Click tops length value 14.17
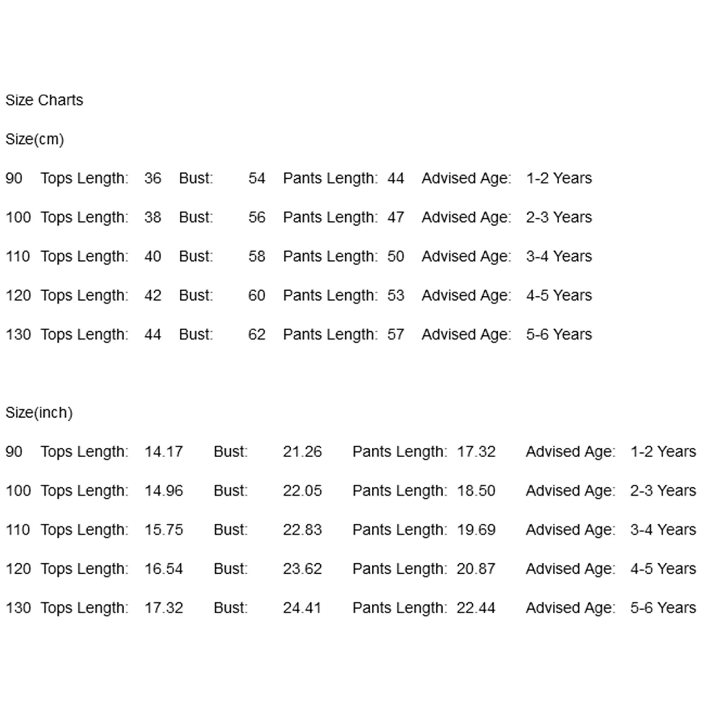The image size is (728, 728). tap(163, 452)
